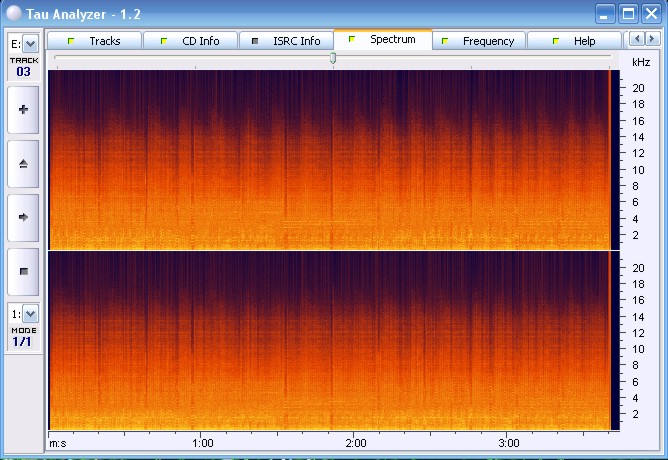668x460 pixels.
Task: Click the plus (+) button in sidebar
Action: click(23, 109)
